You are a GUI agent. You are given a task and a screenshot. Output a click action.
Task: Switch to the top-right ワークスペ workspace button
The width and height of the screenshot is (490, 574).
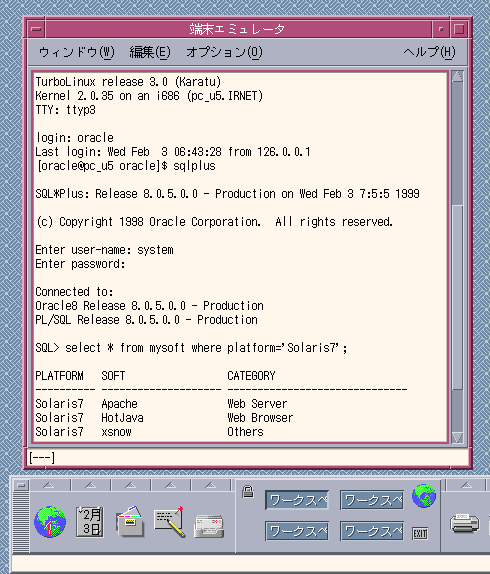(x=372, y=500)
